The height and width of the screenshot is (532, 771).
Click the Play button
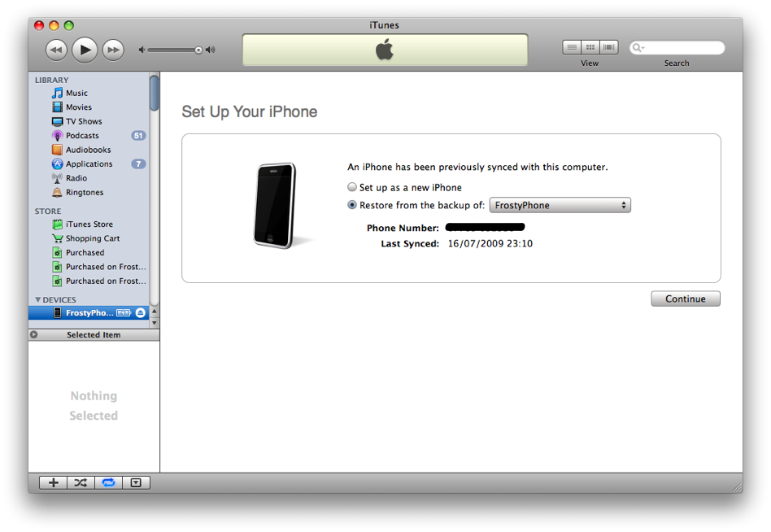[85, 50]
